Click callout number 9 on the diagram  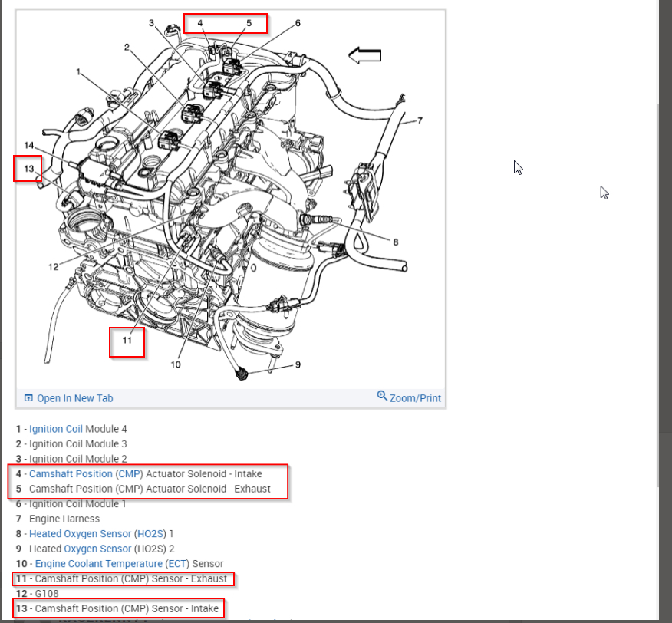tap(298, 365)
